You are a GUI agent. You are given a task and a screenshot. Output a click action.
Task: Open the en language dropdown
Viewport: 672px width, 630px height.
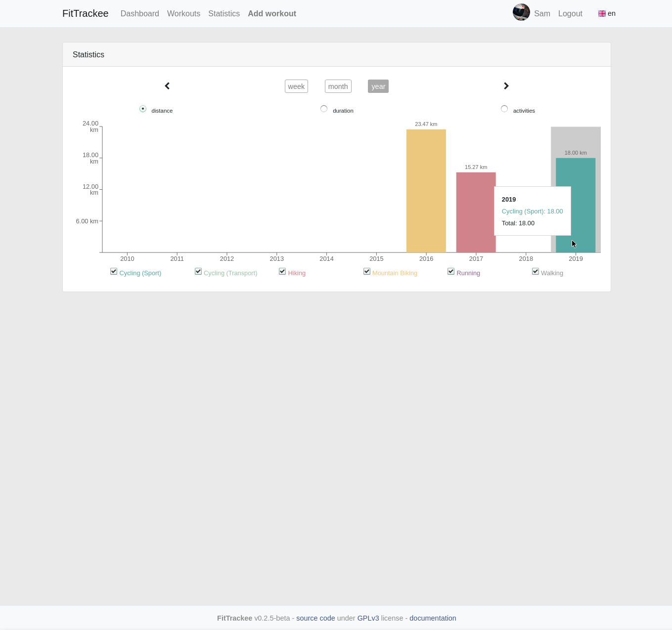click(x=612, y=13)
